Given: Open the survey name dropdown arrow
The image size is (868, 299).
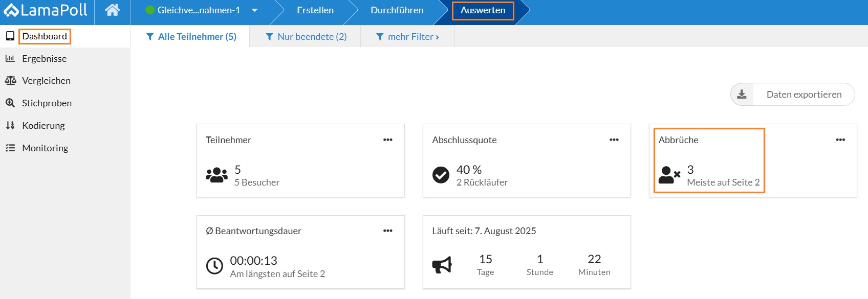Looking at the screenshot, I should click(254, 10).
